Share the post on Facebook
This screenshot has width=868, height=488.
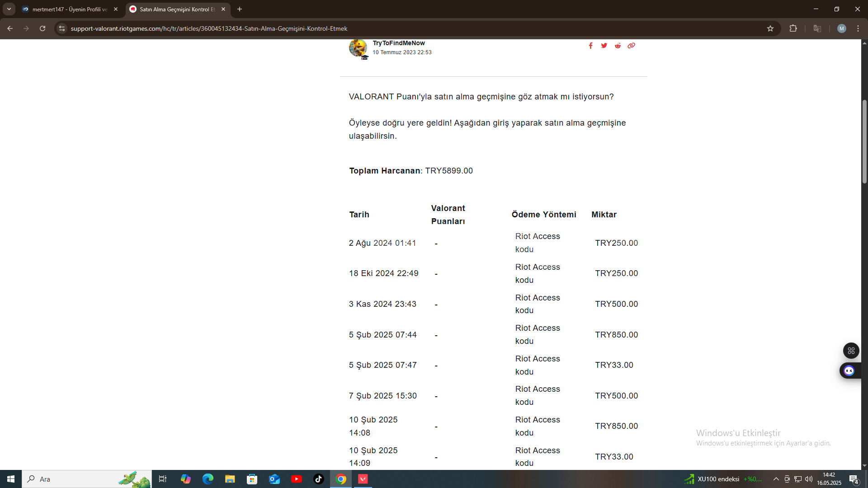point(590,46)
